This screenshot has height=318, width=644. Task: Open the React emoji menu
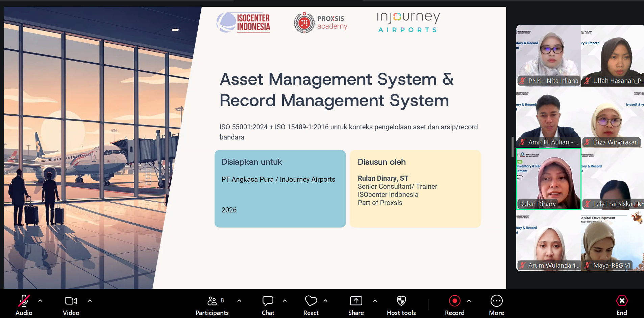coord(311,305)
